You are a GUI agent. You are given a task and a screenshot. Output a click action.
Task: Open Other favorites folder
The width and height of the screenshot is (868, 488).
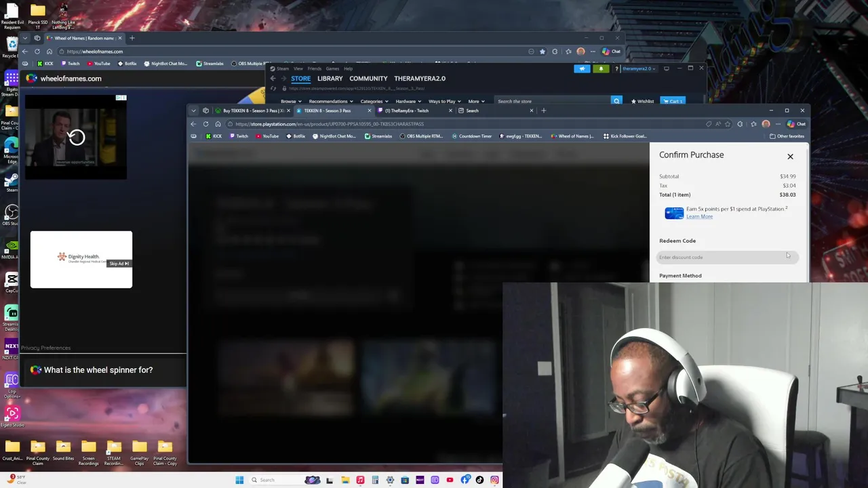click(787, 136)
